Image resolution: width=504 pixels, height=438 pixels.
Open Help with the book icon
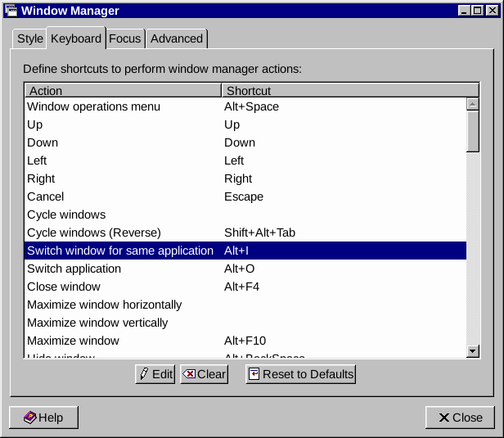(x=43, y=418)
